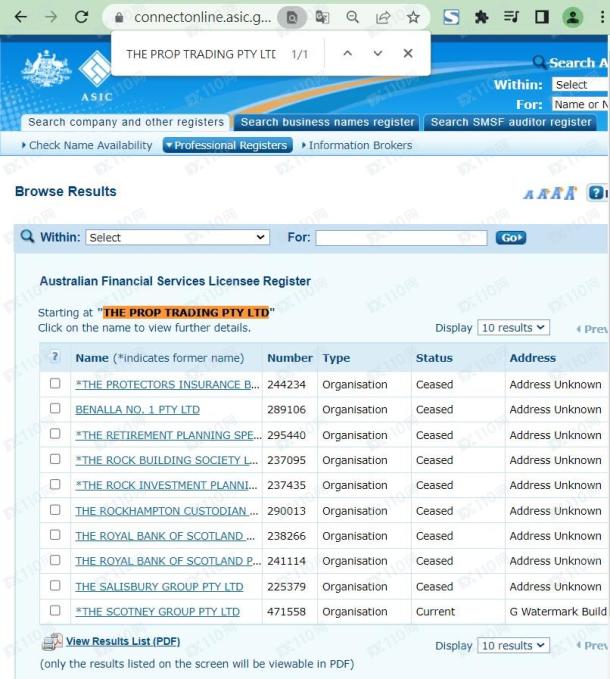Open View Results List (PDF) link

[x=123, y=641]
